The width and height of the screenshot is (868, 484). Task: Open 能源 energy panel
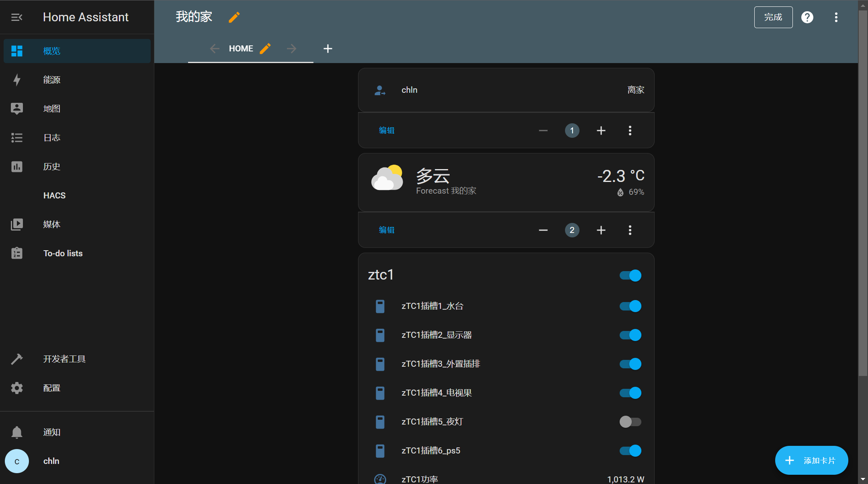pos(77,80)
